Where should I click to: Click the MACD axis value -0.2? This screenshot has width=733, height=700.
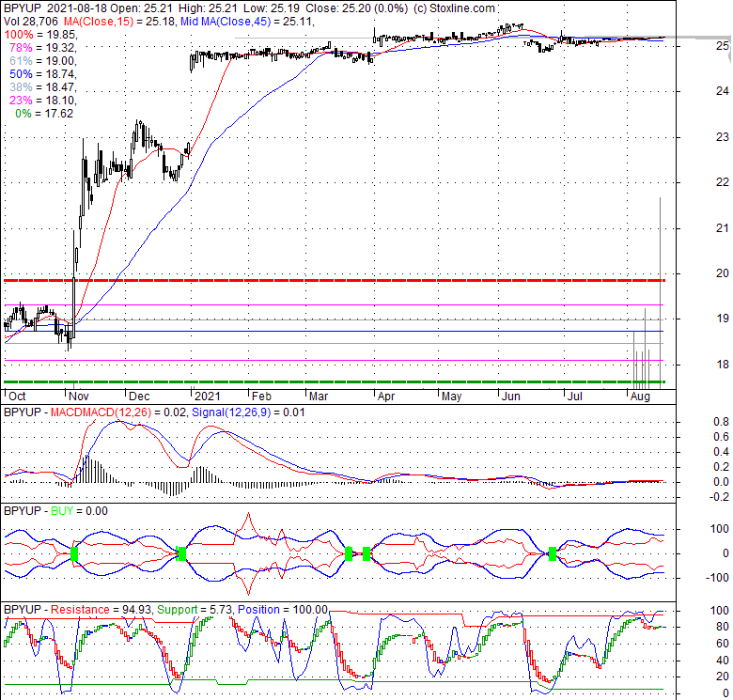[x=720, y=497]
